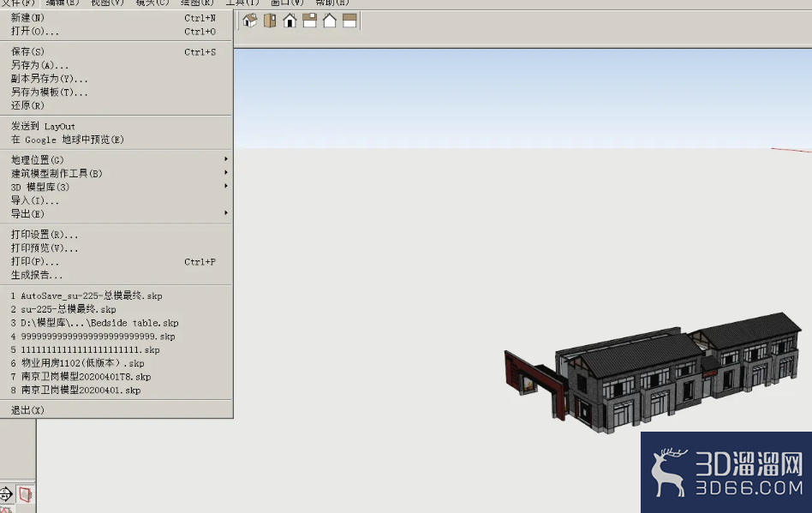Screen dimensions: 812x513
Task: Open recent file 1111111...skp
Action: tap(116, 349)
